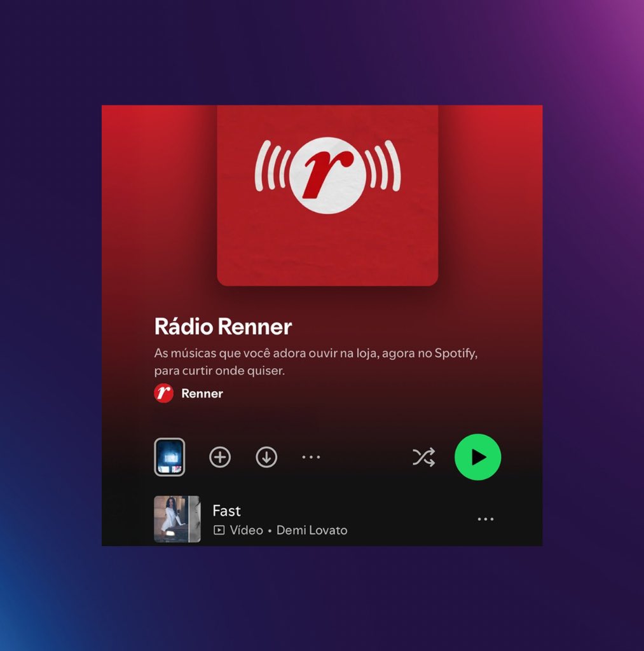
Task: Play the Rádio Renner playlist
Action: coord(477,457)
